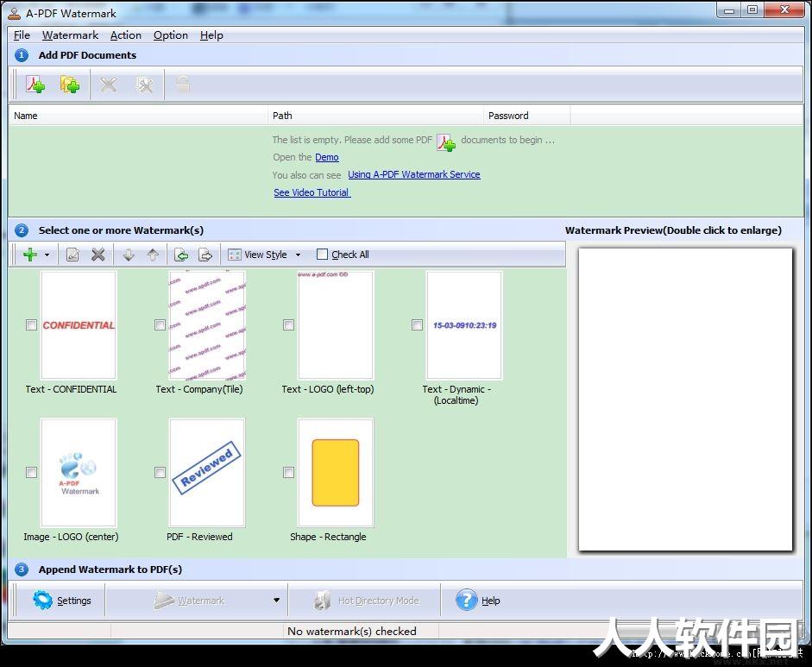Follow the Using A-PDF Watermark Service link

[414, 174]
